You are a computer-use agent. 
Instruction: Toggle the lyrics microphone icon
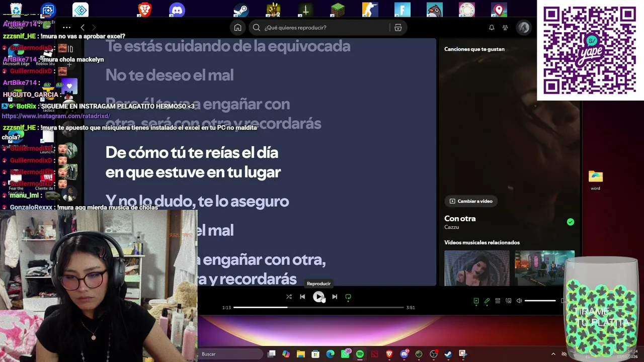[x=487, y=301]
